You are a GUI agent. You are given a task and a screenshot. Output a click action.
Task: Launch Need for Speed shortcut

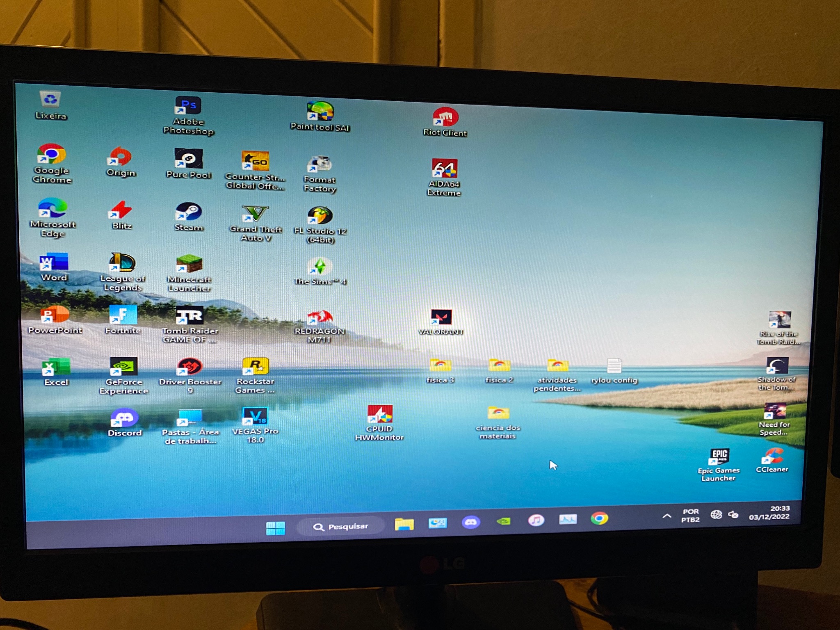point(774,420)
